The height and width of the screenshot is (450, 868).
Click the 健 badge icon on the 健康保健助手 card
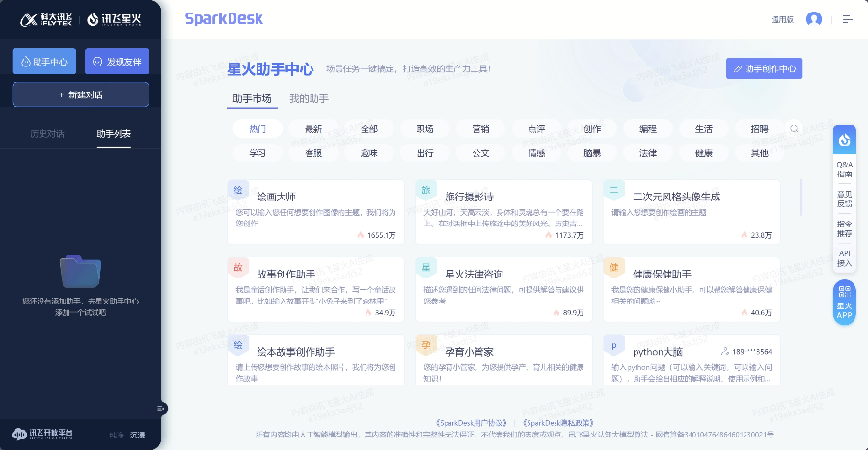click(614, 268)
